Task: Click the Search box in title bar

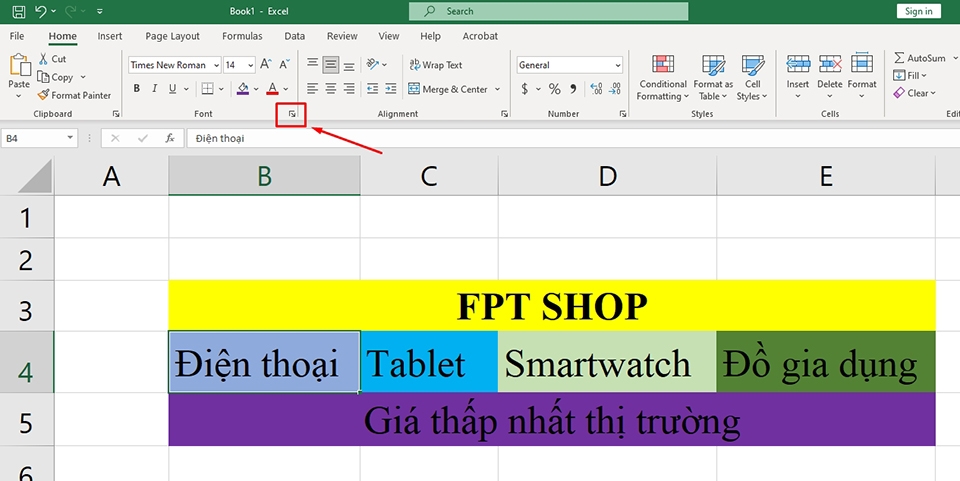Action: (549, 11)
